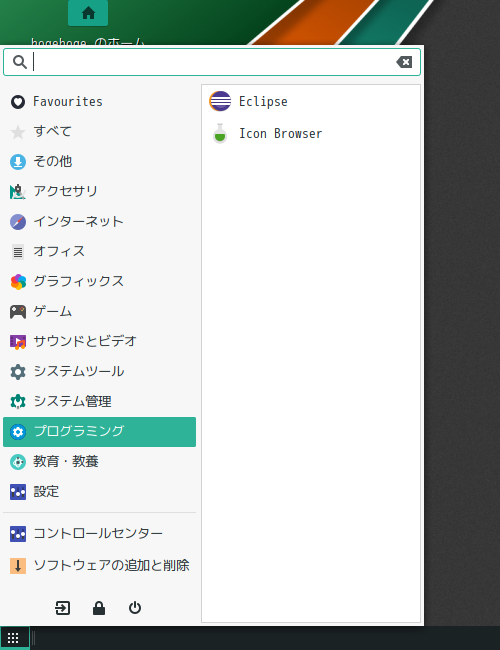Click the サウンドとビデオ media icon
The image size is (500, 650).
point(18,342)
